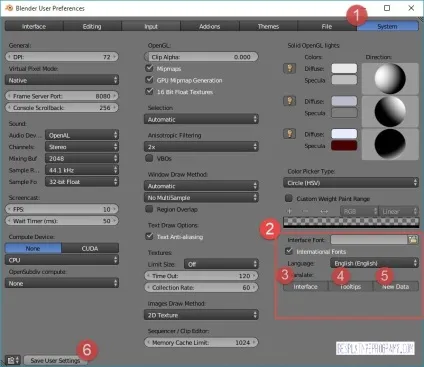Open Channels Stereo dropdown
Viewport: 424px width, 367px height.
82,147
